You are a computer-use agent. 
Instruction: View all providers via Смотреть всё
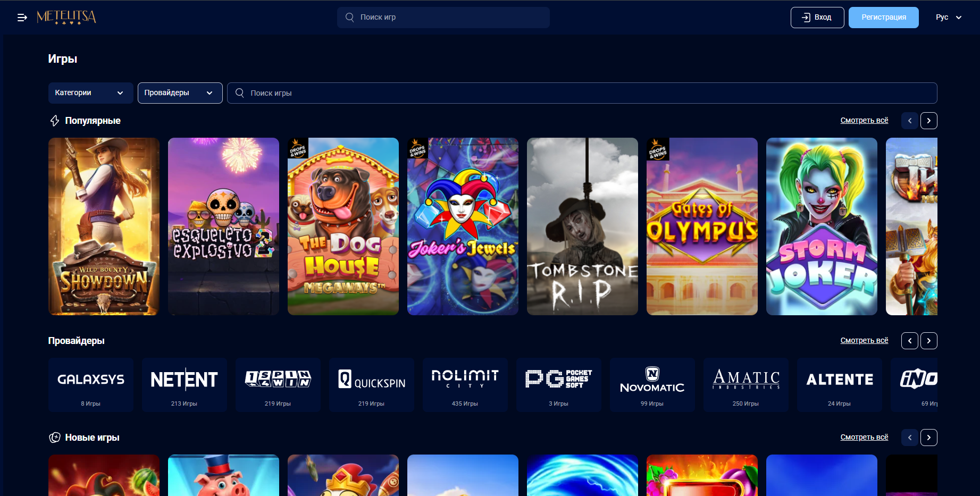(x=864, y=341)
